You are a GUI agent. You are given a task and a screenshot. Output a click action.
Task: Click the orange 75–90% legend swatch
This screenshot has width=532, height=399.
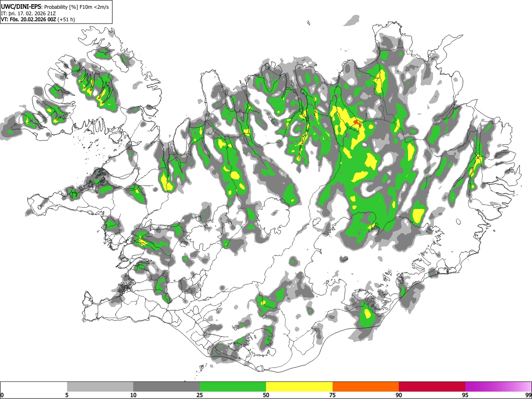pos(366,387)
